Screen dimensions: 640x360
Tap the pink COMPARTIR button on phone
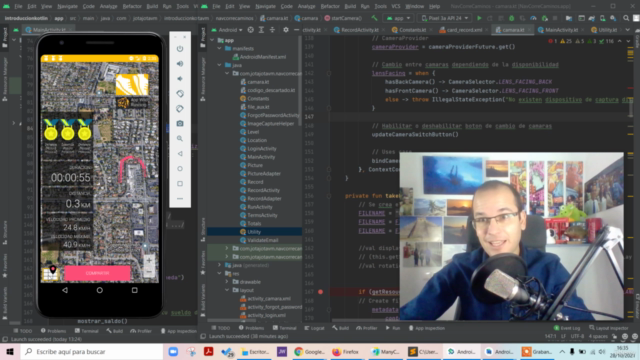[98, 273]
